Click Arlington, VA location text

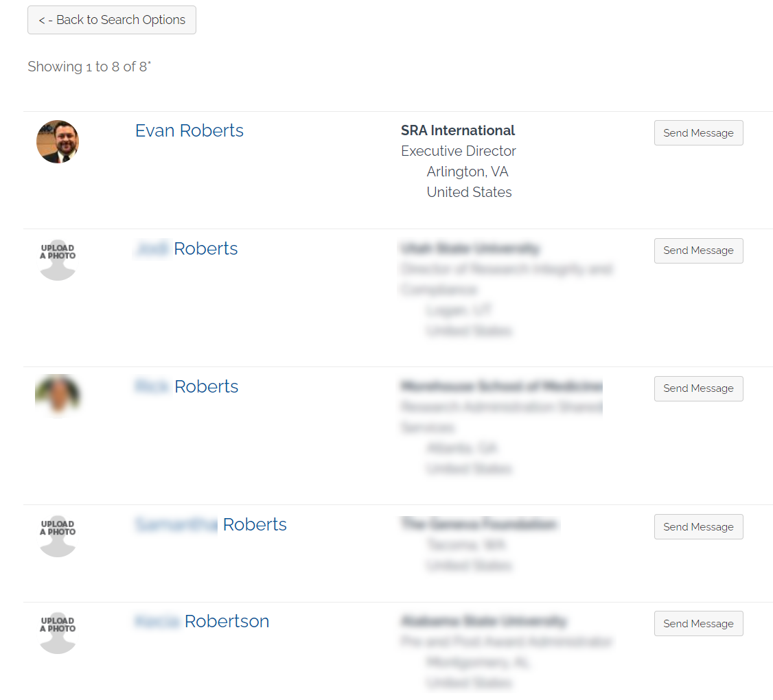coord(468,172)
